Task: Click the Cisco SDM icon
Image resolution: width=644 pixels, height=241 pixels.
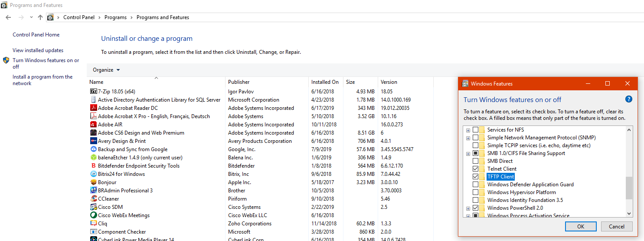Action: pyautogui.click(x=93, y=207)
